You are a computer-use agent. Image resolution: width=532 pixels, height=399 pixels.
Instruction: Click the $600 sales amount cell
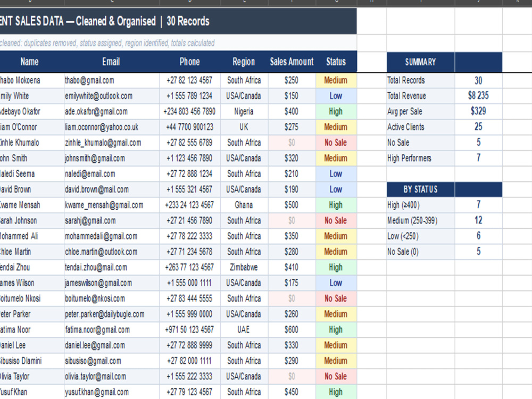(292, 330)
